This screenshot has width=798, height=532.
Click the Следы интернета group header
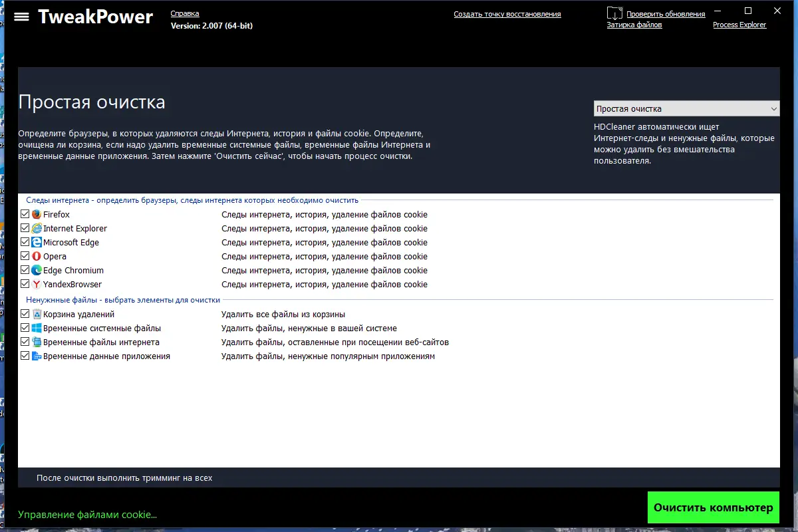[192, 200]
